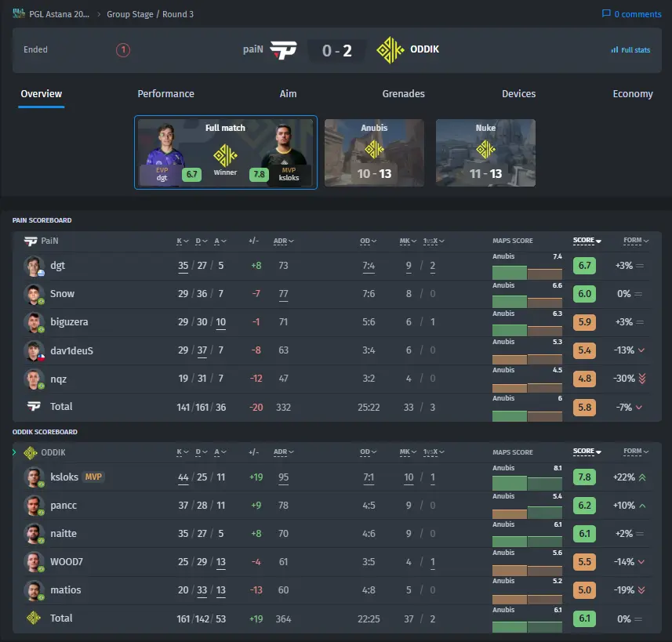Click nqz's double-down form arrow icon
Viewport: 672px width, 642px height.
click(642, 379)
